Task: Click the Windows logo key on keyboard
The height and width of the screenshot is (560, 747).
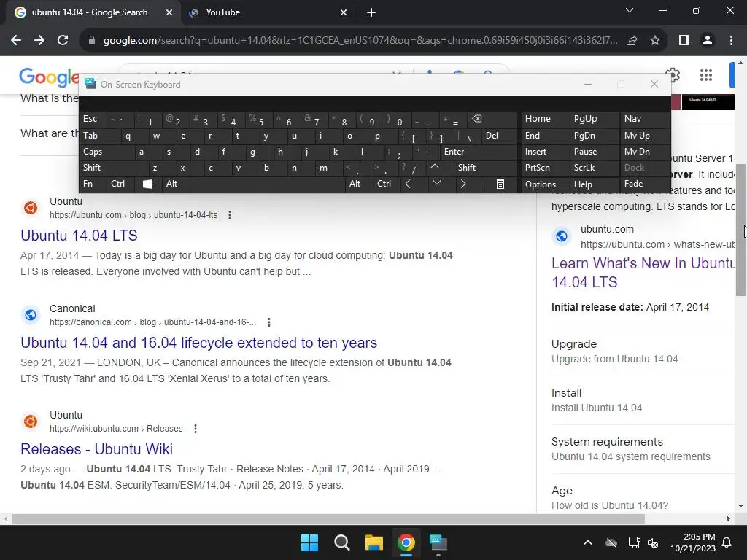Action: pyautogui.click(x=147, y=184)
